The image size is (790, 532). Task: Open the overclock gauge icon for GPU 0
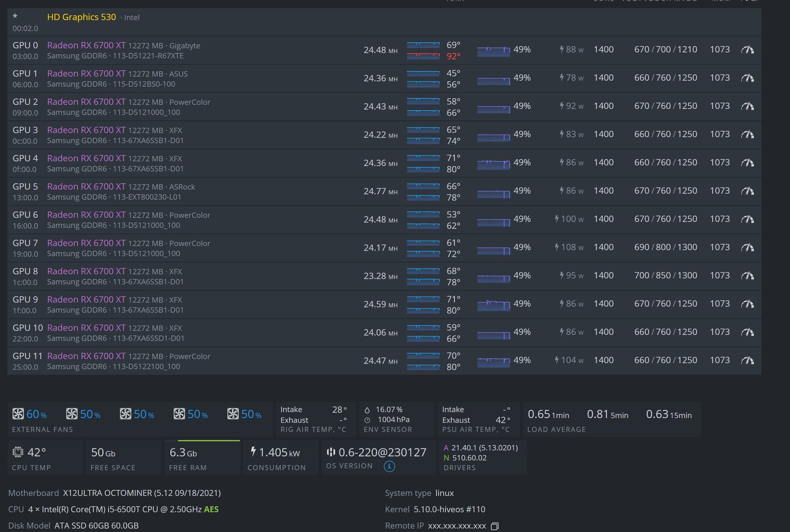pyautogui.click(x=748, y=49)
